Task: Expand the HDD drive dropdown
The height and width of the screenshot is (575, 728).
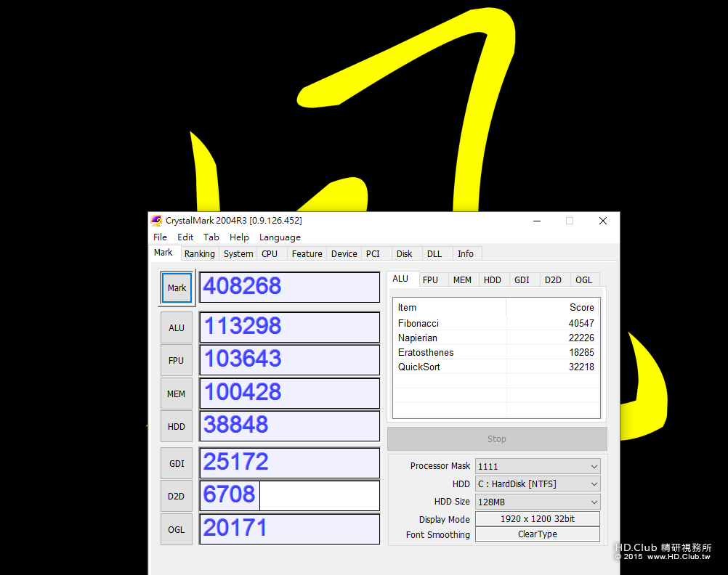Action: click(x=538, y=484)
